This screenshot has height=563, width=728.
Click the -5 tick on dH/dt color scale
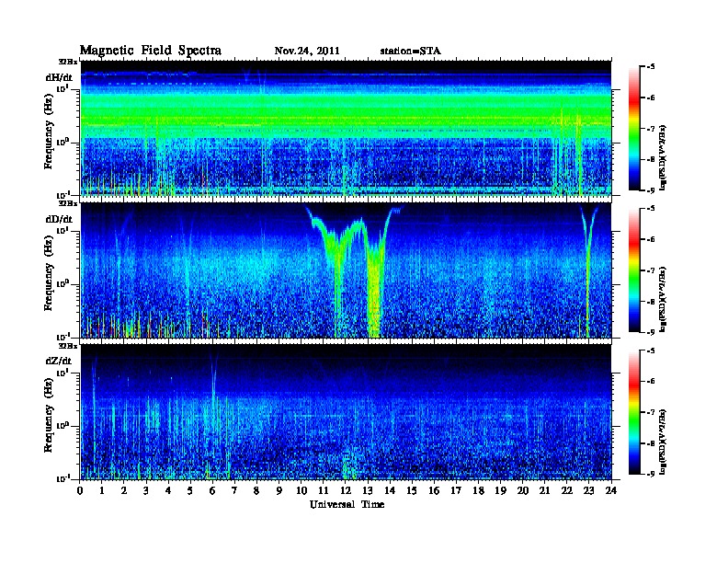651,67
